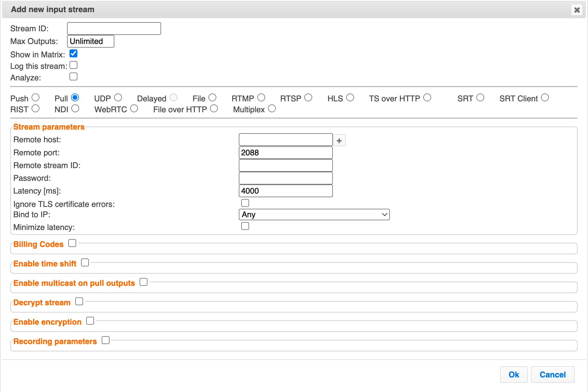Choose the RTSP radio button
This screenshot has height=392, width=588.
(308, 97)
